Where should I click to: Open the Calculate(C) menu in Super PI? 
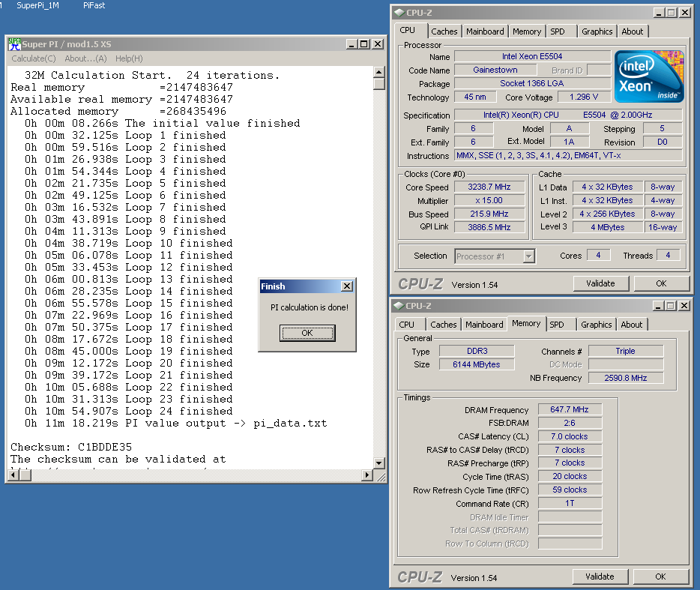tap(34, 58)
